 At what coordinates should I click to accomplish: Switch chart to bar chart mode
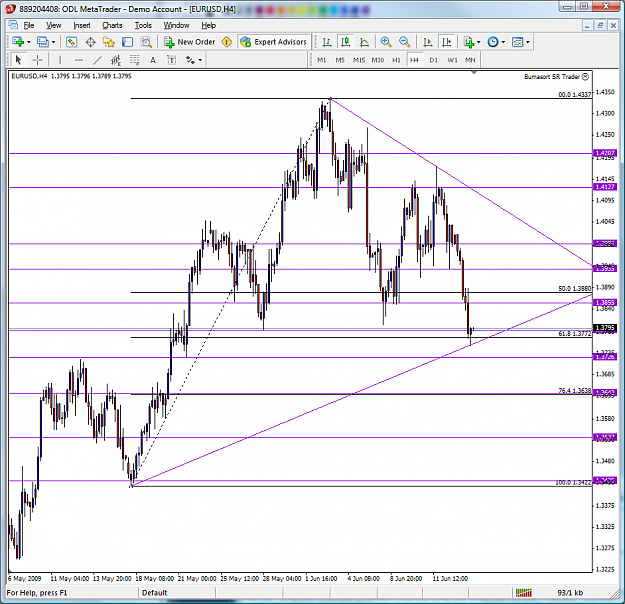pos(327,41)
